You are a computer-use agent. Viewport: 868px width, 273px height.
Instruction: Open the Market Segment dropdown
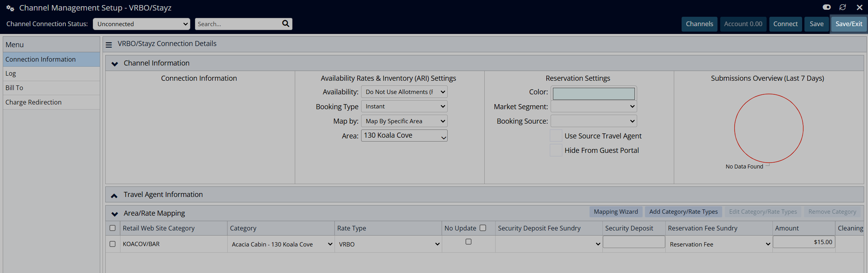[594, 106]
